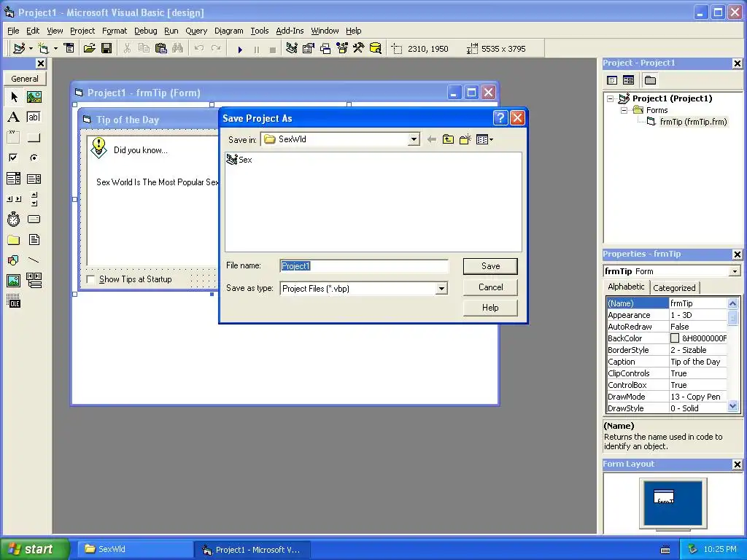747x560 pixels.
Task: Open the Save in folder dropdown
Action: [414, 139]
